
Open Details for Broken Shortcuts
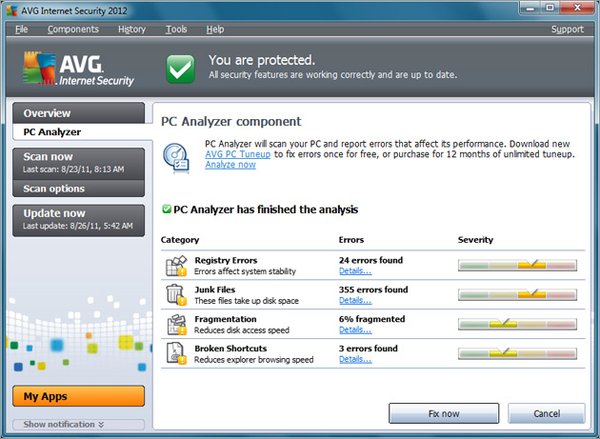point(355,359)
